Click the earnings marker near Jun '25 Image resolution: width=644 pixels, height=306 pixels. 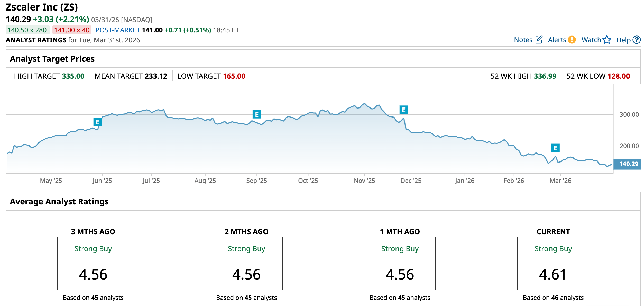[x=97, y=122]
